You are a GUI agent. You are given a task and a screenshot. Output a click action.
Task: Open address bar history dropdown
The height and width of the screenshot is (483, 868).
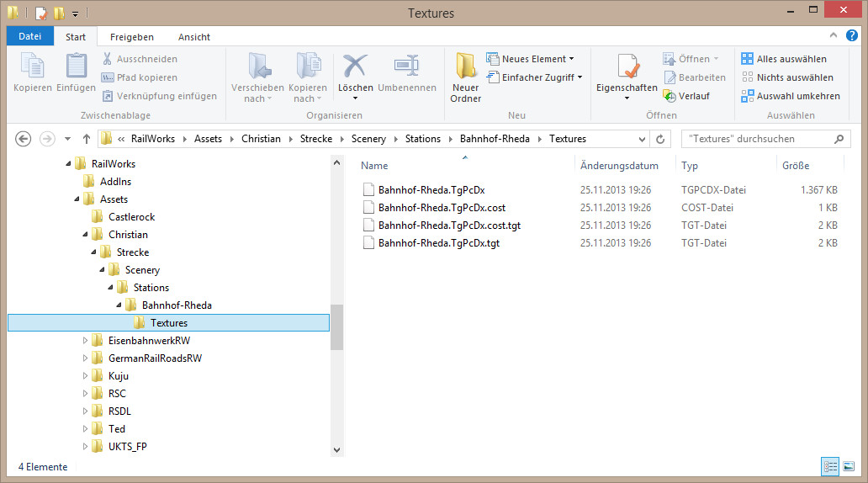click(642, 139)
